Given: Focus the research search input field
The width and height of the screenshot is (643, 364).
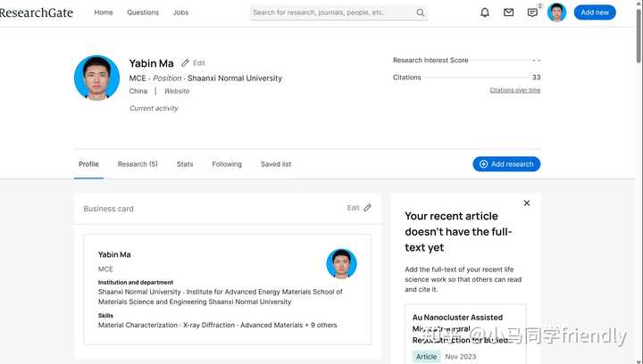Looking at the screenshot, I should (x=332, y=12).
